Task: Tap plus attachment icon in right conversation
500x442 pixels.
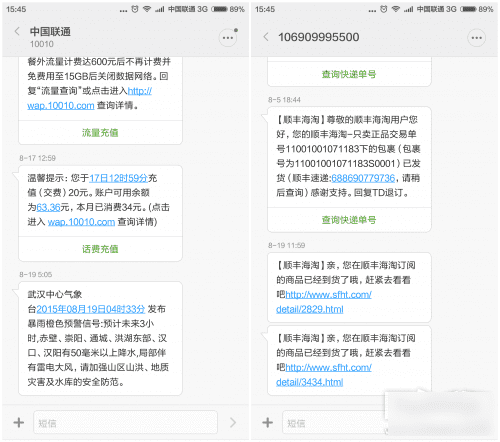Action: pyautogui.click(x=267, y=423)
